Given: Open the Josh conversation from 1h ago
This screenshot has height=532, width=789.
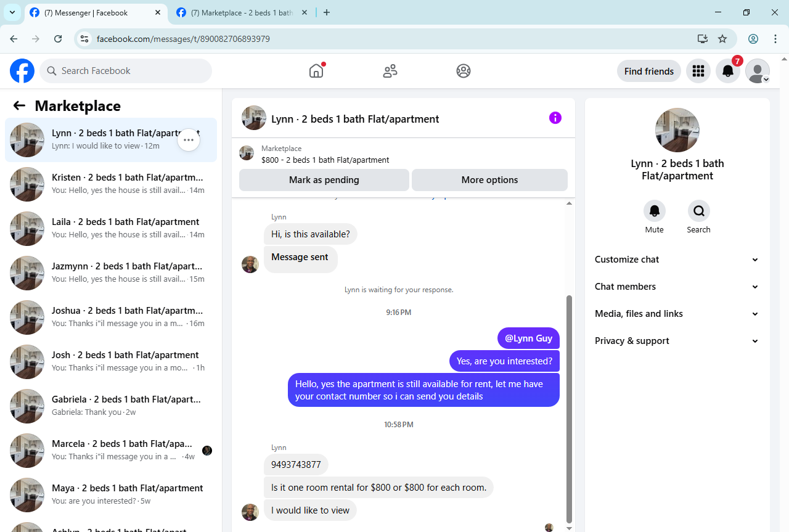Looking at the screenshot, I should tap(111, 362).
